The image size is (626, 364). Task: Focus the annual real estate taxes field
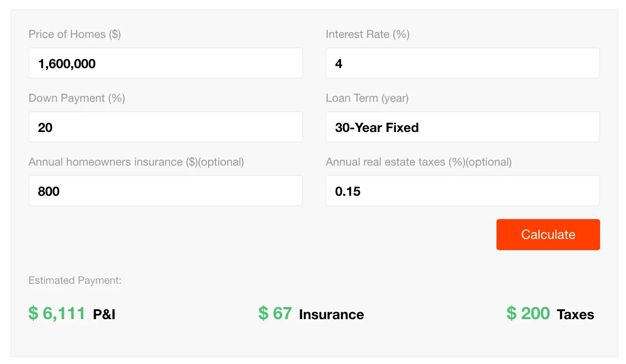click(x=462, y=191)
